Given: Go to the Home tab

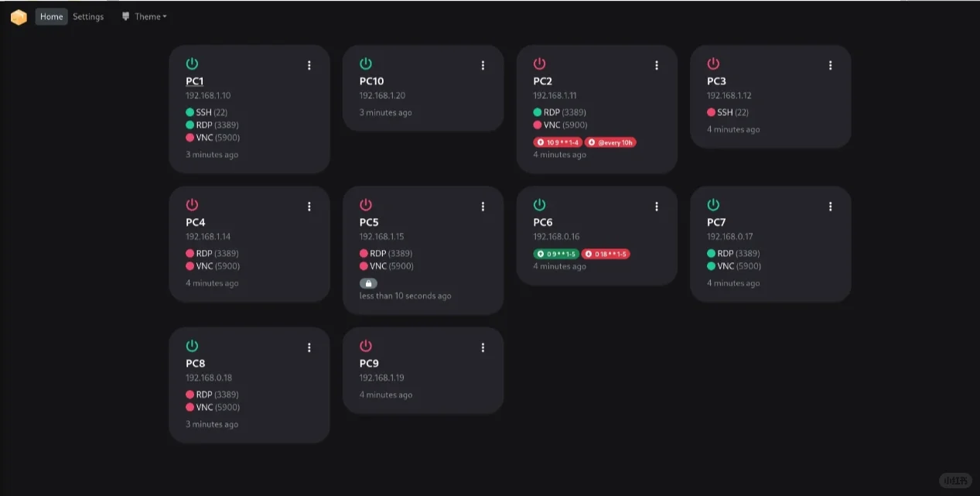Looking at the screenshot, I should [51, 16].
